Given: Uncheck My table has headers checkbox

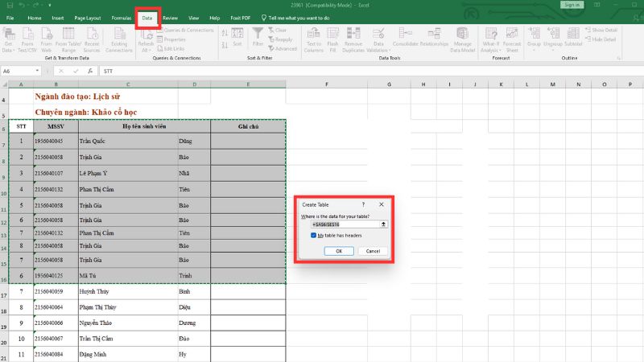Looking at the screenshot, I should pyautogui.click(x=313, y=236).
